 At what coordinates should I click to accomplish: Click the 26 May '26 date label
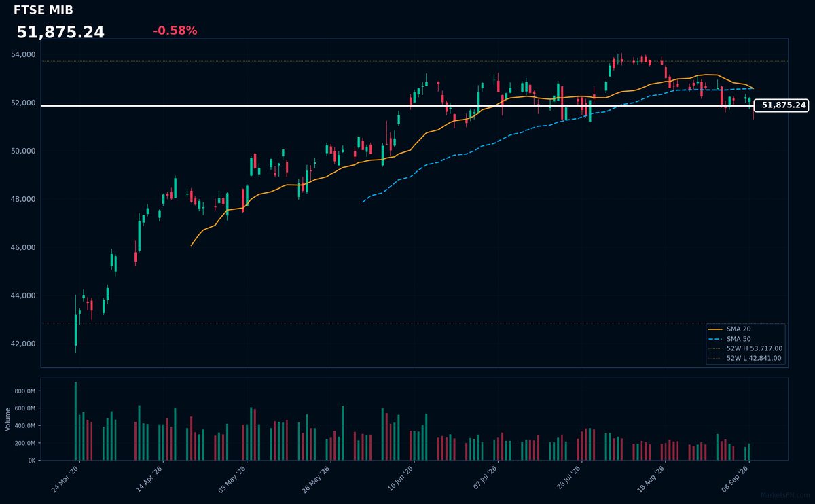point(315,479)
